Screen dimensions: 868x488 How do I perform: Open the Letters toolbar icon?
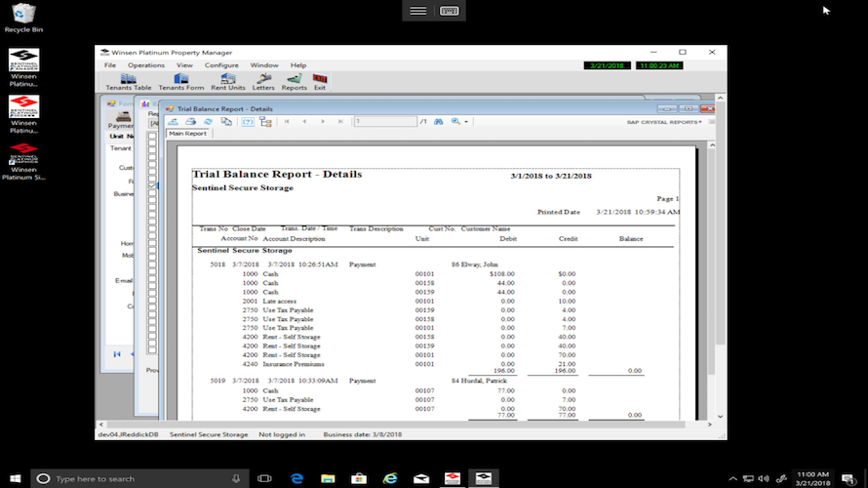tap(263, 82)
